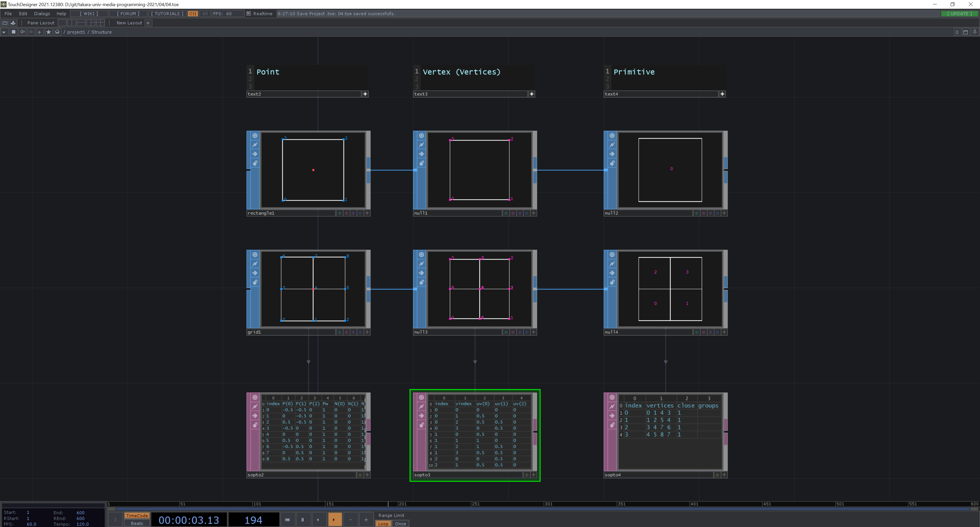Toggle viewer active on null1 node
The width and height of the screenshot is (980, 527).
click(422, 136)
